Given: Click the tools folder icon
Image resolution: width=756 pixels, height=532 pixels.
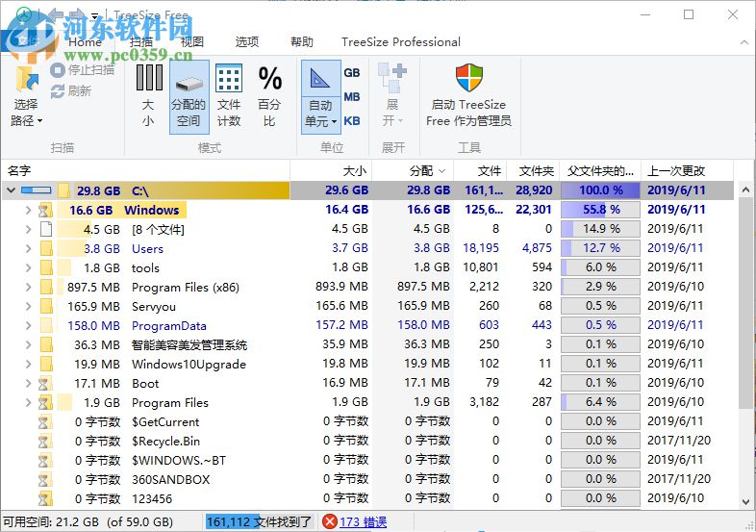Looking at the screenshot, I should tap(46, 267).
